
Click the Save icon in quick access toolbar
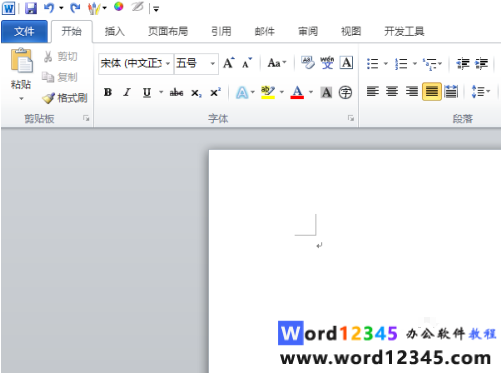click(31, 8)
